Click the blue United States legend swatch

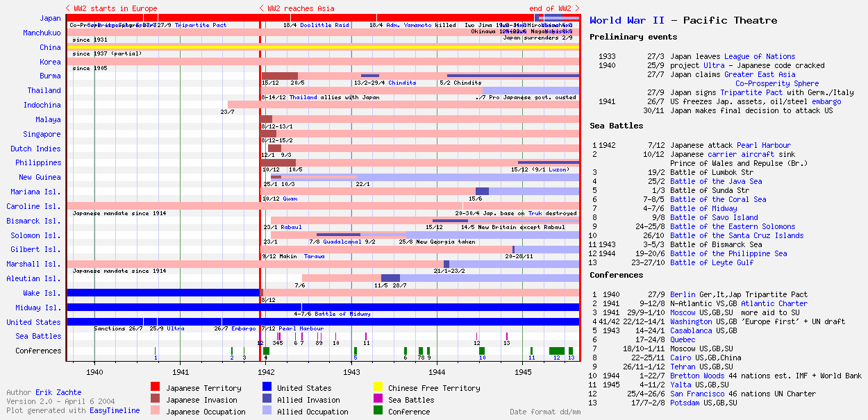(267, 387)
